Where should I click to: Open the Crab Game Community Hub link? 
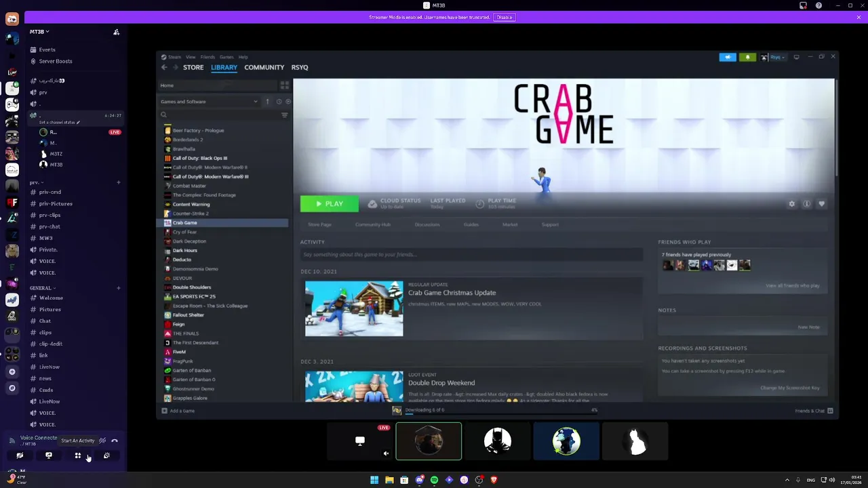372,224
